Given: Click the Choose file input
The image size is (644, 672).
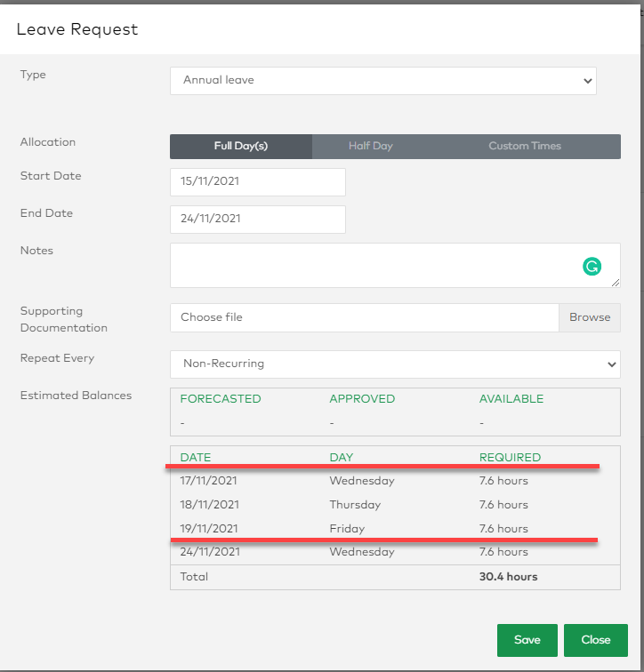Looking at the screenshot, I should [365, 317].
